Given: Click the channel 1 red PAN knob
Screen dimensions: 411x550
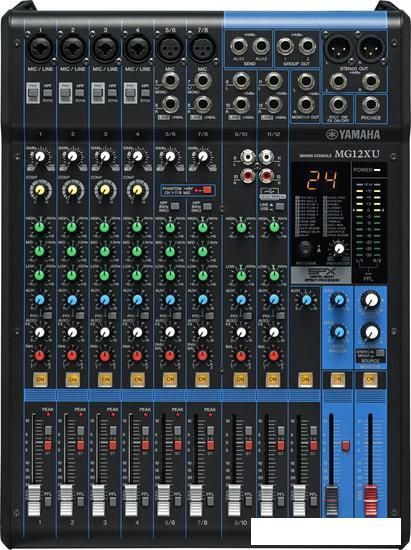Looking at the screenshot, I should click(x=40, y=356).
